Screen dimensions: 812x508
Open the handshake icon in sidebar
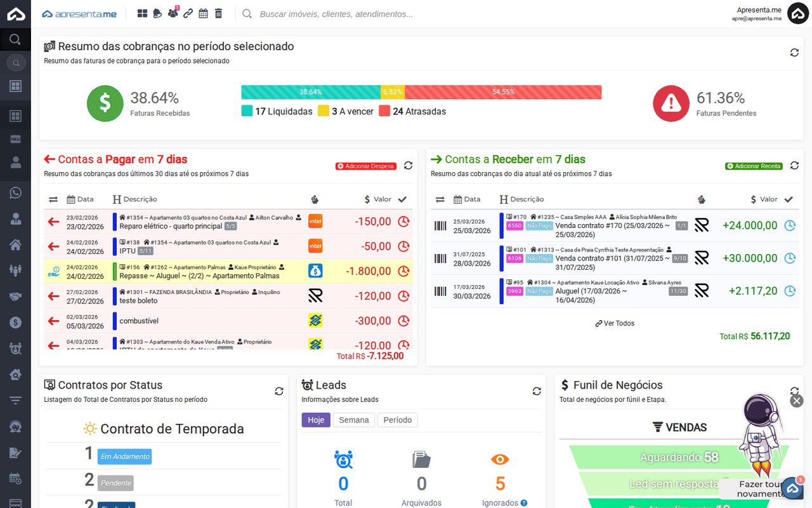(x=15, y=297)
